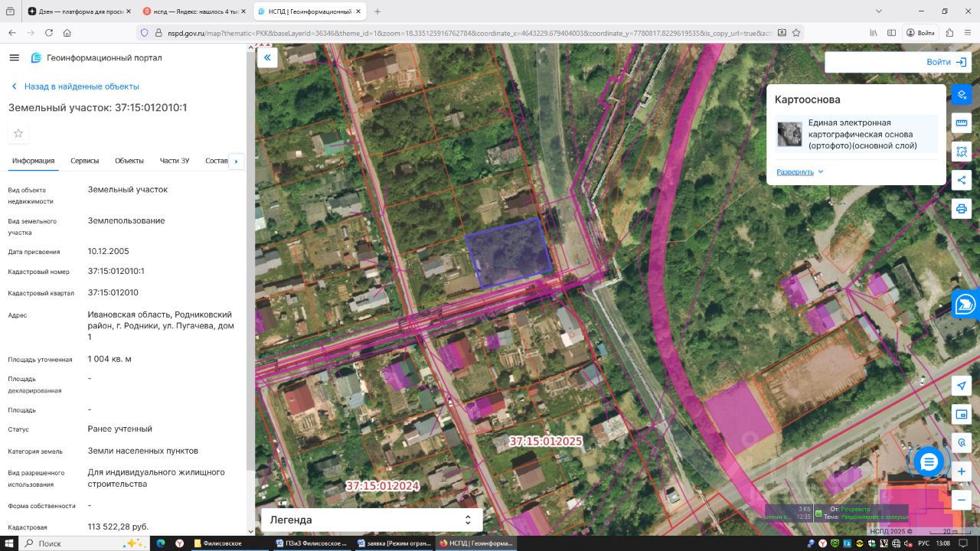Switch to the Части ЗУ tab
Viewport: 980px width, 551px height.
tap(175, 161)
